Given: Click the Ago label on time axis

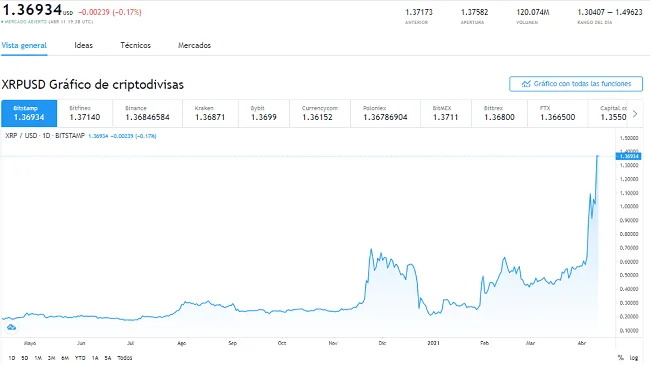Looking at the screenshot, I should 182,343.
